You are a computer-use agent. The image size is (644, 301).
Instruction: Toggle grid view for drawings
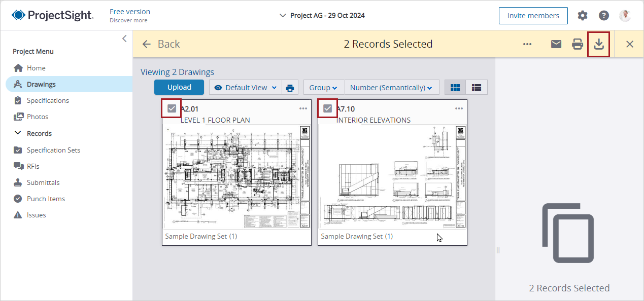point(455,87)
